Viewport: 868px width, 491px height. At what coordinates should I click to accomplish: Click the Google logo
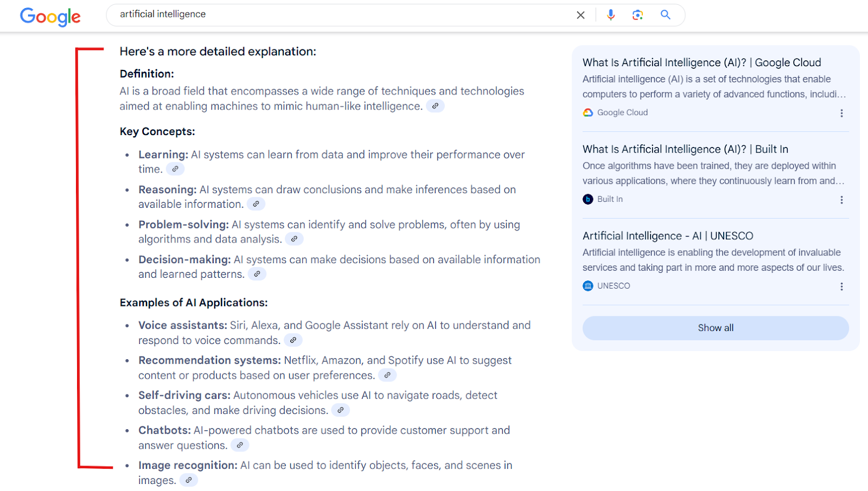pyautogui.click(x=50, y=16)
